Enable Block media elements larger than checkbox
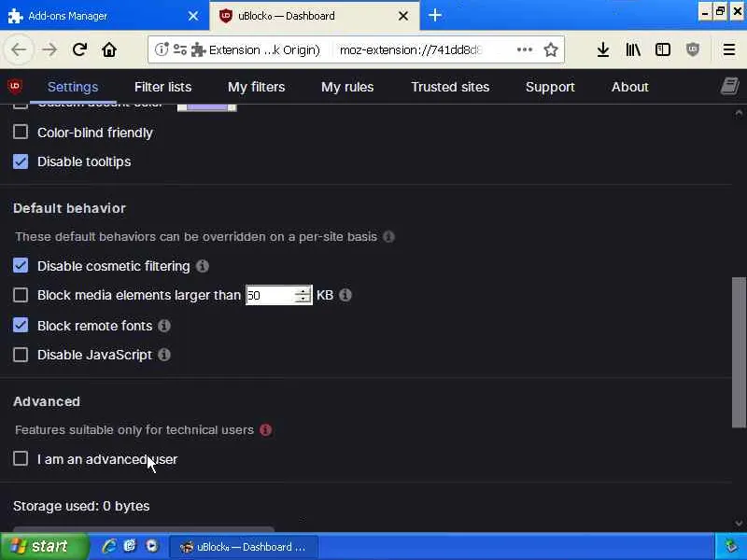Viewport: 747px width, 560px height. pos(21,295)
